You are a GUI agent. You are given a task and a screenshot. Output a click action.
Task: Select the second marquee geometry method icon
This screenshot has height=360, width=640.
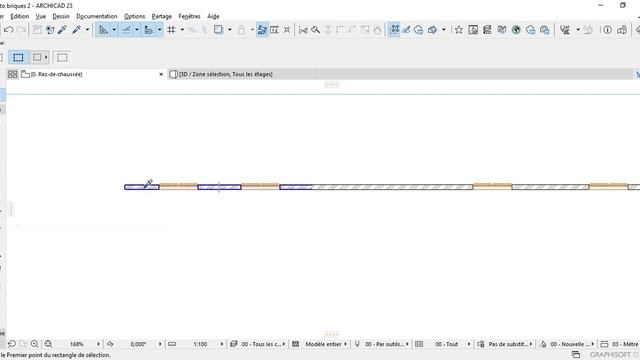[x=37, y=58]
